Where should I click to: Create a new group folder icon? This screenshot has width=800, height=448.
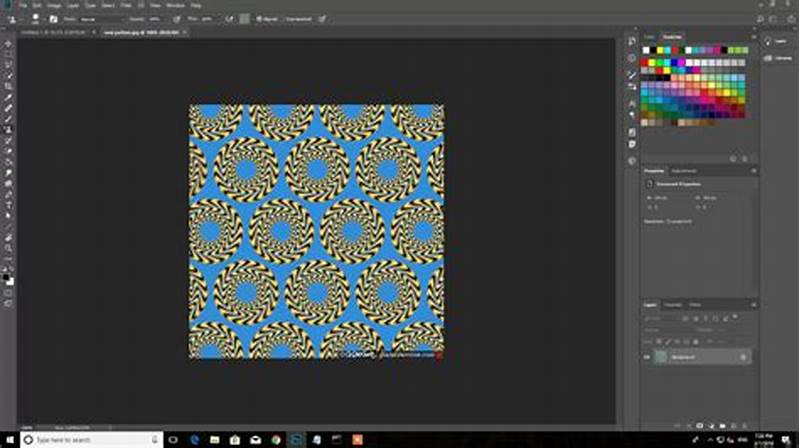[x=722, y=426]
